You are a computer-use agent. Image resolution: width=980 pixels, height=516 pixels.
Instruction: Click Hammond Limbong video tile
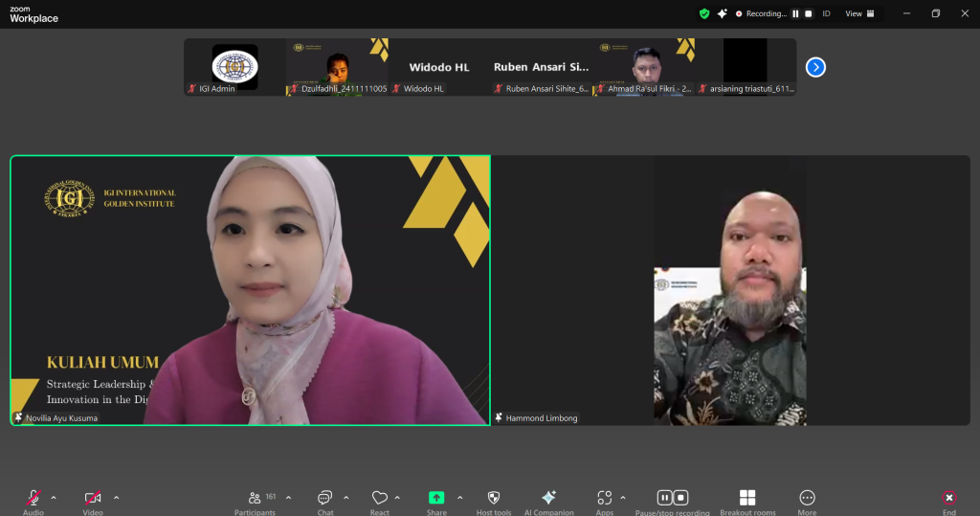coord(730,290)
